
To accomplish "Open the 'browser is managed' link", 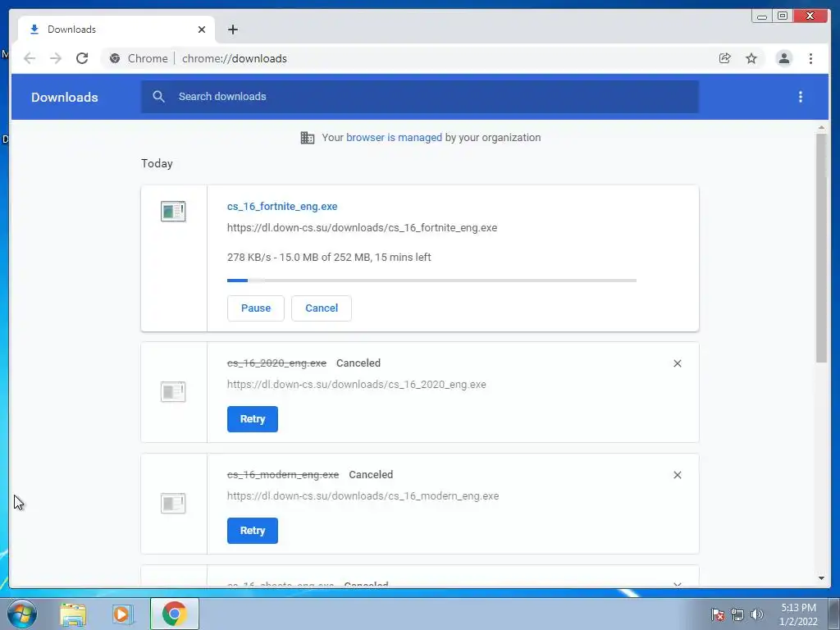I will coord(395,138).
